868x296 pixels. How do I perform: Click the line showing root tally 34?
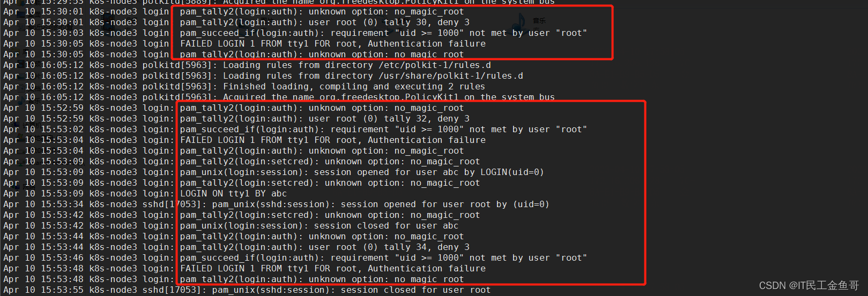[x=324, y=247]
